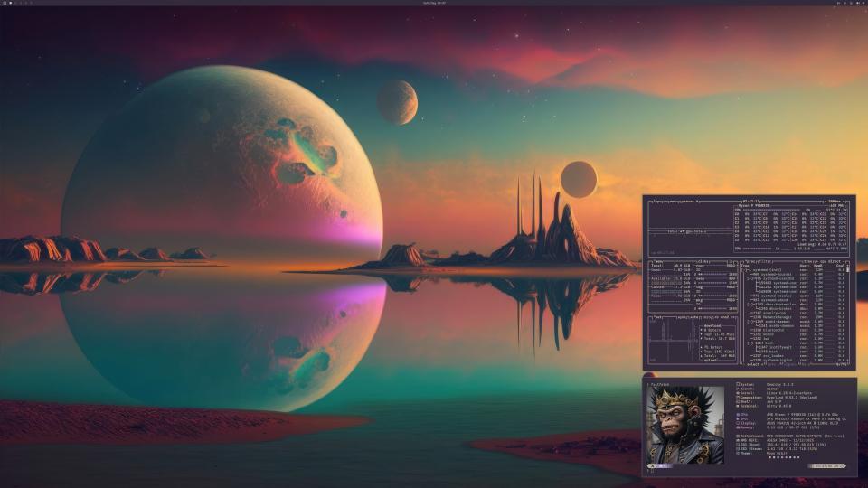
Task: Click the Hyprland compositor value text
Action: point(792,398)
